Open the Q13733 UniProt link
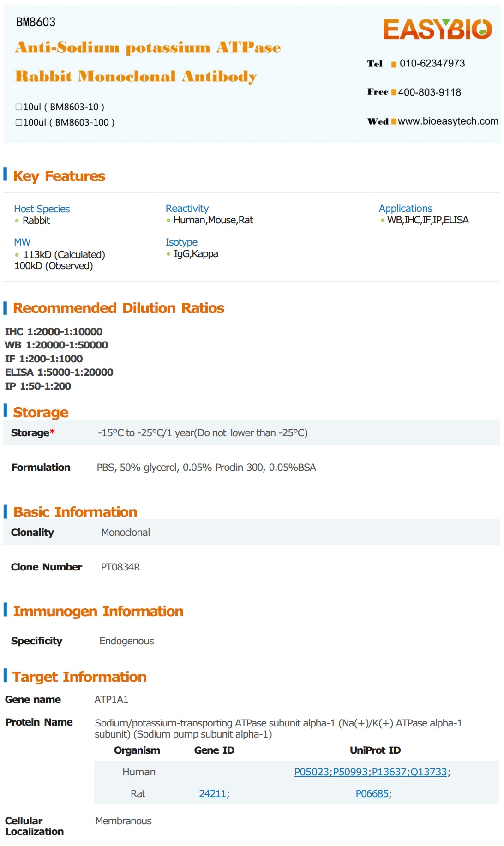The image size is (504, 846). 429,772
